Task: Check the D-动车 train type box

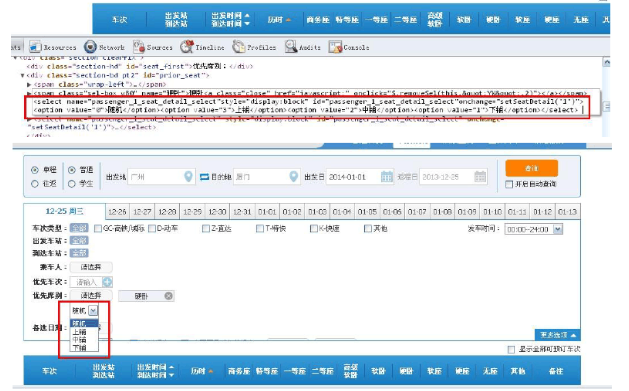Action: coord(152,229)
